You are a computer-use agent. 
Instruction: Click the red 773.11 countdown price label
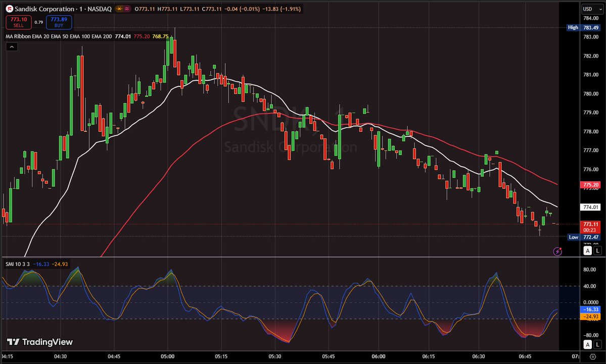[590, 227]
